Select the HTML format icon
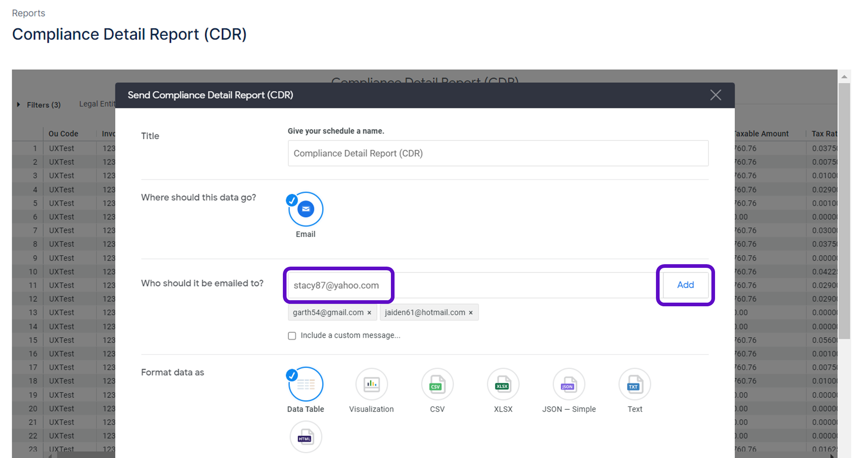The image size is (868, 458). tap(306, 437)
